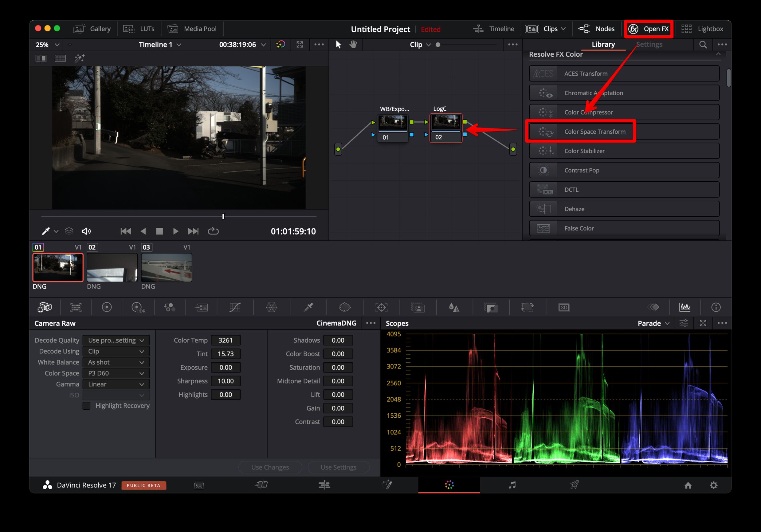This screenshot has width=761, height=532.
Task: Expand the Gamma Linear dropdown
Action: pyautogui.click(x=116, y=384)
